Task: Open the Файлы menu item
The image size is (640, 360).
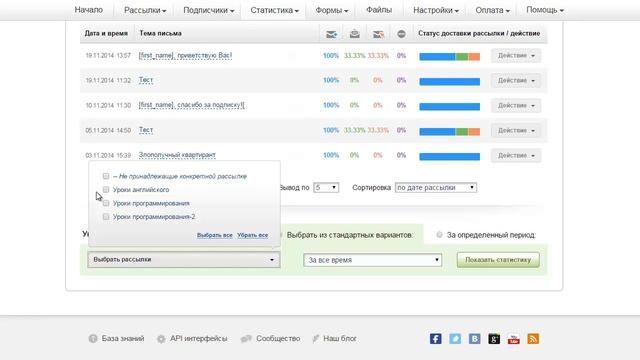Action: pos(379,10)
